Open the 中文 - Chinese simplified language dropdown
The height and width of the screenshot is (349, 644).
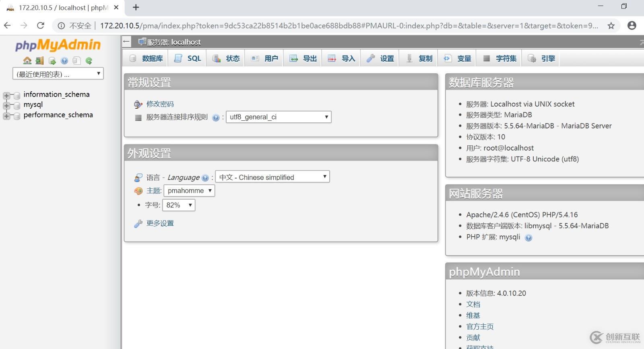click(x=272, y=177)
